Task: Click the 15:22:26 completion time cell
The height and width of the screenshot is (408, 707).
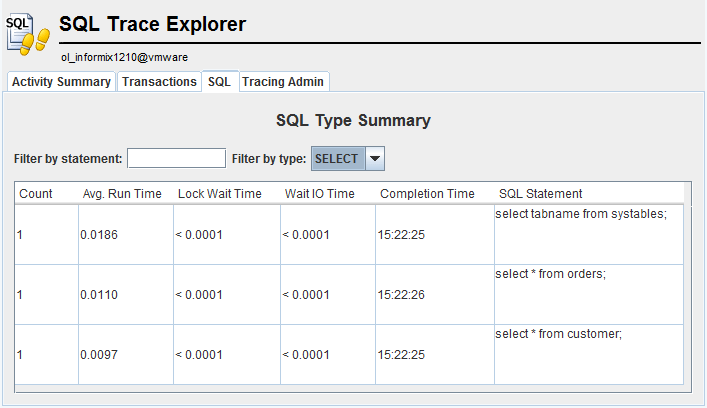Action: coord(402,295)
